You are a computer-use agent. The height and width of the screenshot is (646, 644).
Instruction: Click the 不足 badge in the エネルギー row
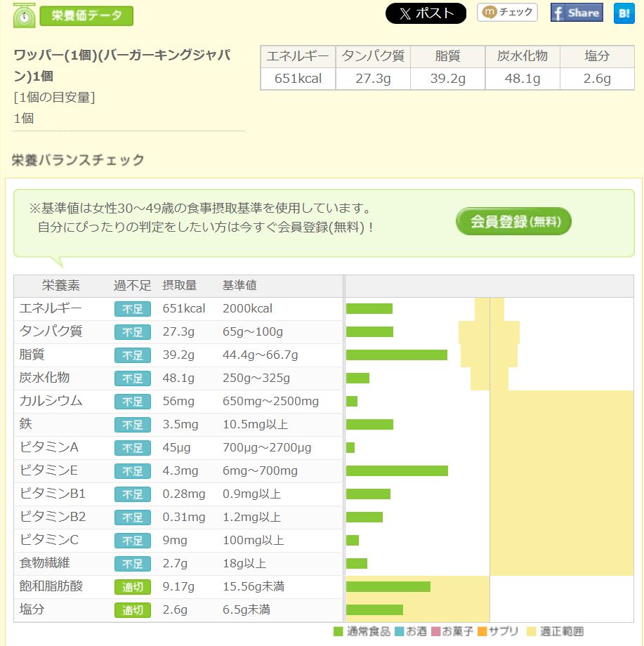[133, 309]
